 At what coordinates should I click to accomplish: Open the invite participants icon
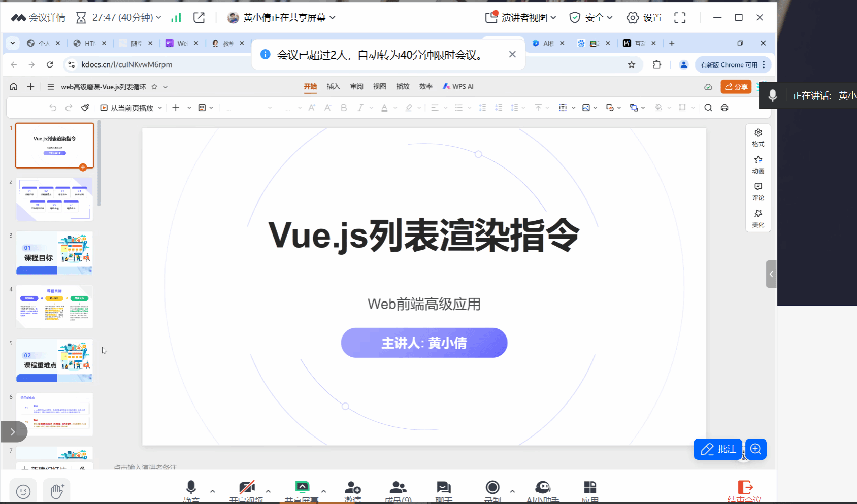pos(352,488)
